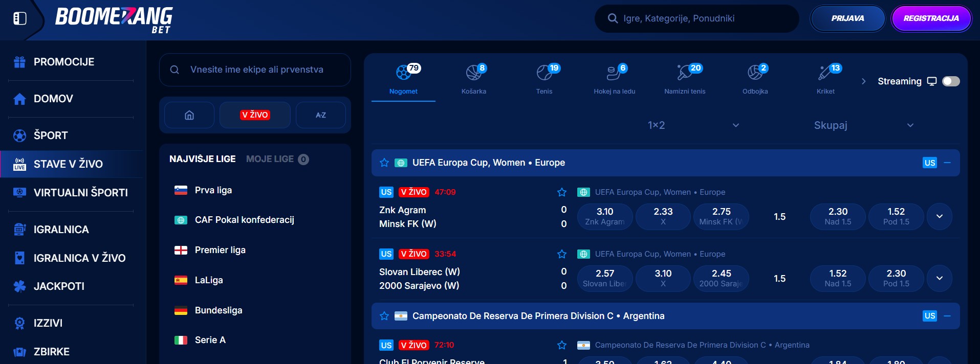This screenshot has width=980, height=364.
Task: Star the UEFA Europa Cup Women league
Action: (x=384, y=163)
